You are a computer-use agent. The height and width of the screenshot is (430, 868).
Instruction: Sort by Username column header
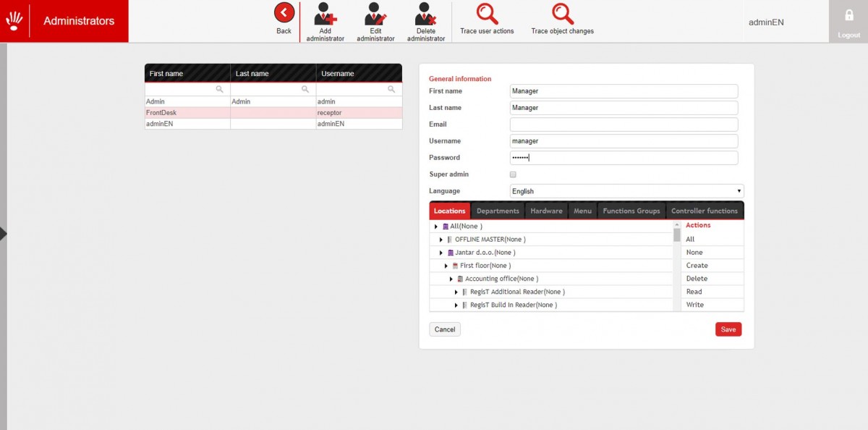[x=359, y=73]
